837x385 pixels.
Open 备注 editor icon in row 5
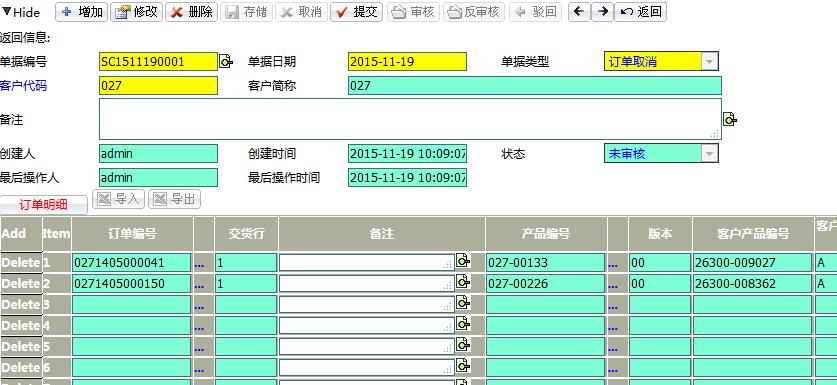click(463, 345)
